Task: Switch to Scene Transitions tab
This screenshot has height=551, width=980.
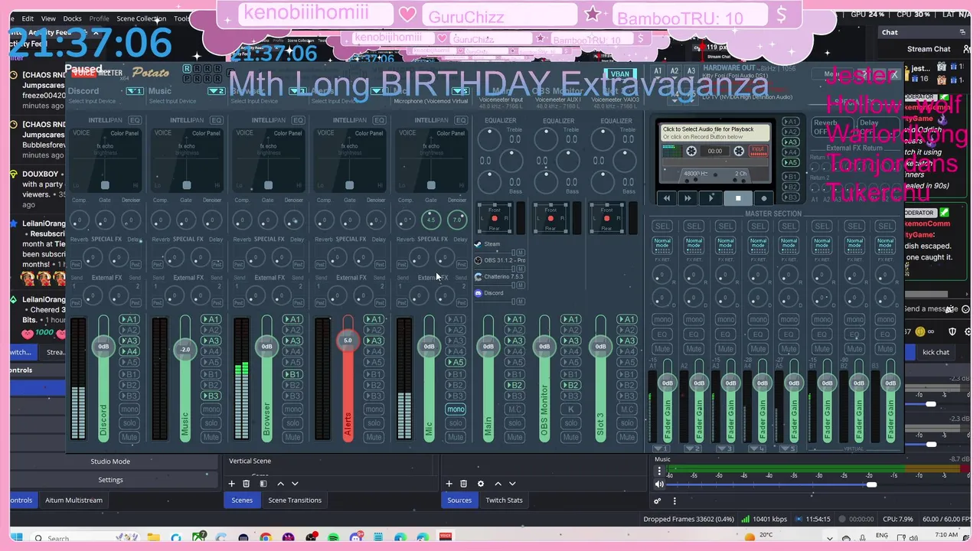Action: point(295,500)
